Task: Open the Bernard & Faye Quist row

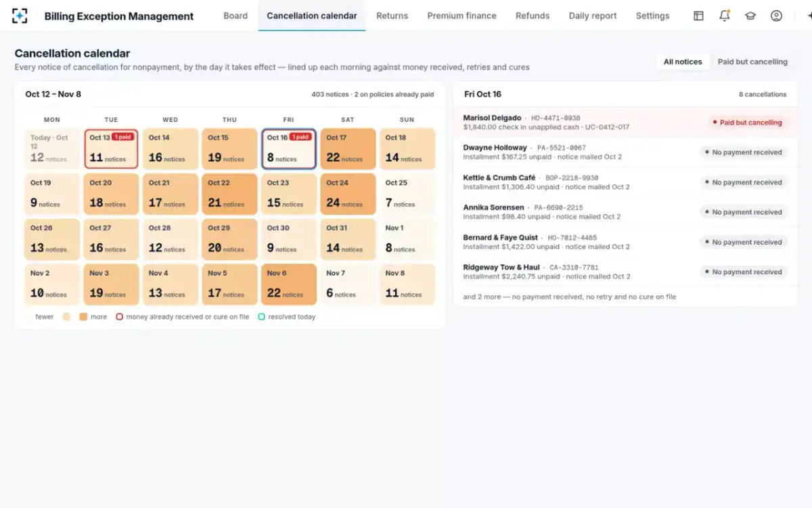Action: (x=625, y=242)
